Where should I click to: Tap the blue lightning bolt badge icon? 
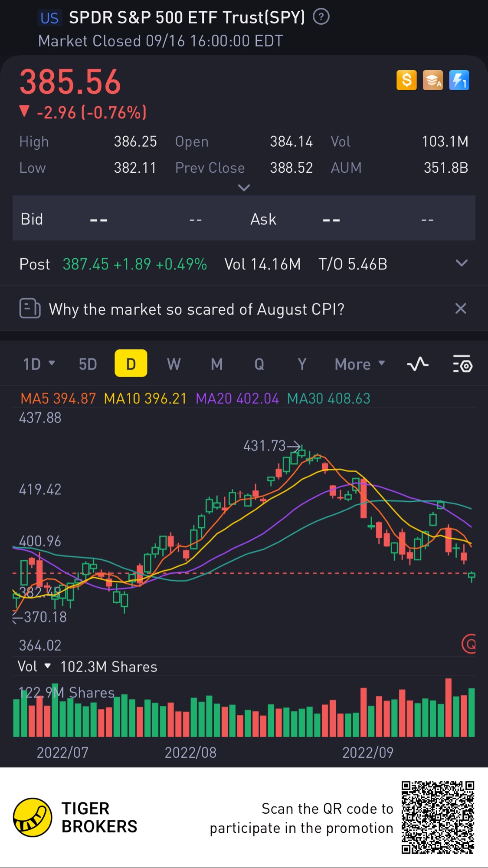(459, 80)
